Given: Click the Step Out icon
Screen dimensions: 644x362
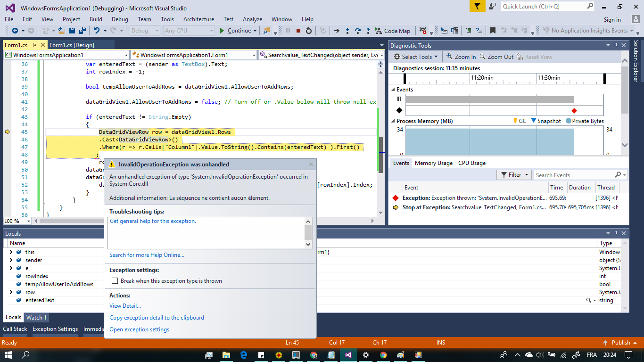Looking at the screenshot, I should coord(368,31).
